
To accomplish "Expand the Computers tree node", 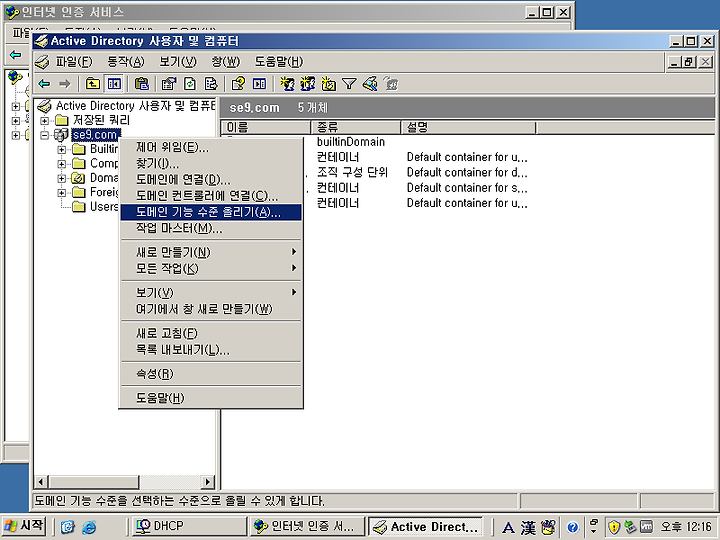I will pos(62,164).
